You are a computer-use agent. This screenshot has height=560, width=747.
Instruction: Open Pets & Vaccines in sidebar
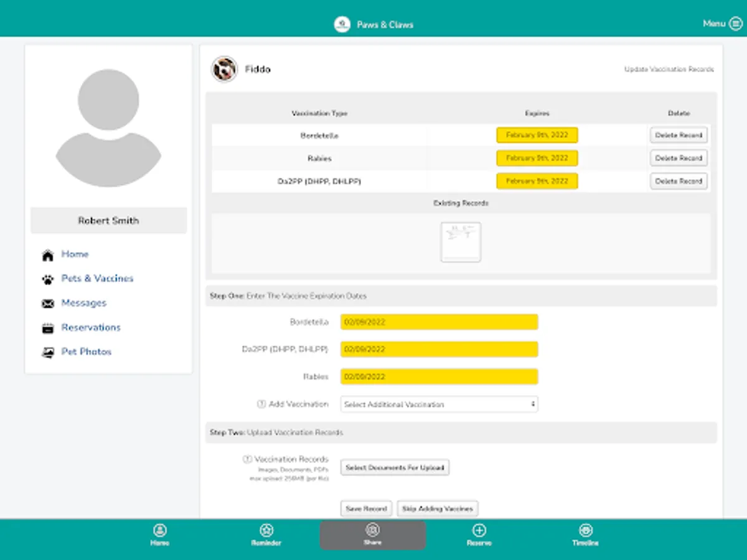(97, 279)
